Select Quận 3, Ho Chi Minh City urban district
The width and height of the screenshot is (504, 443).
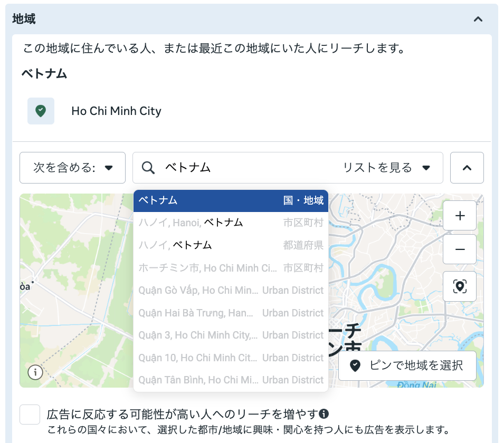pyautogui.click(x=231, y=335)
